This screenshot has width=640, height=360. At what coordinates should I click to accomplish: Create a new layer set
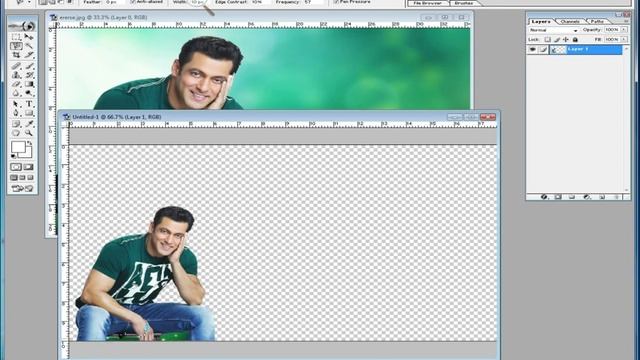pos(571,197)
